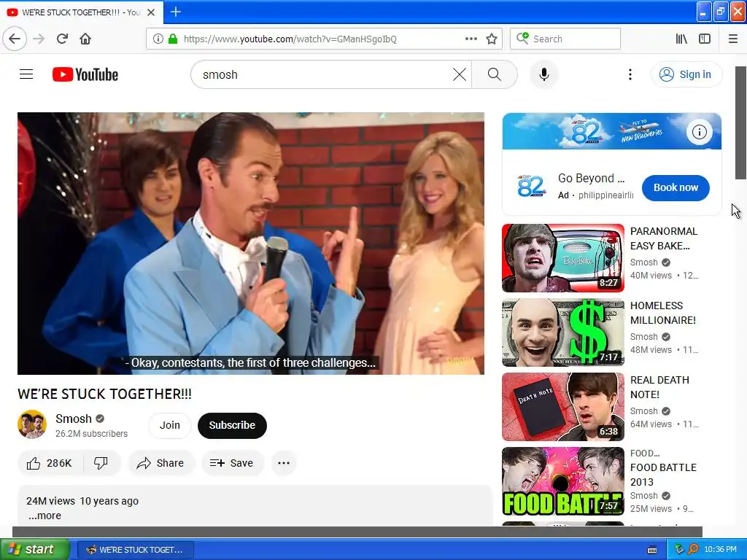Bookmark this page with the star icon
The image size is (747, 560).
tap(492, 39)
